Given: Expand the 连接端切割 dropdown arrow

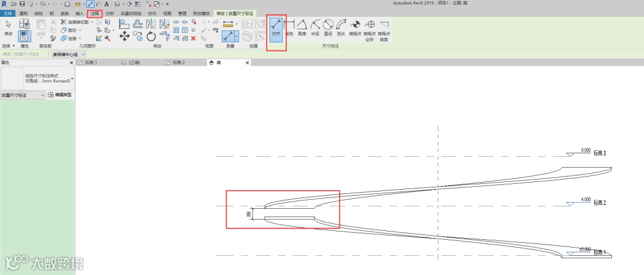Looking at the screenshot, I should (x=92, y=22).
